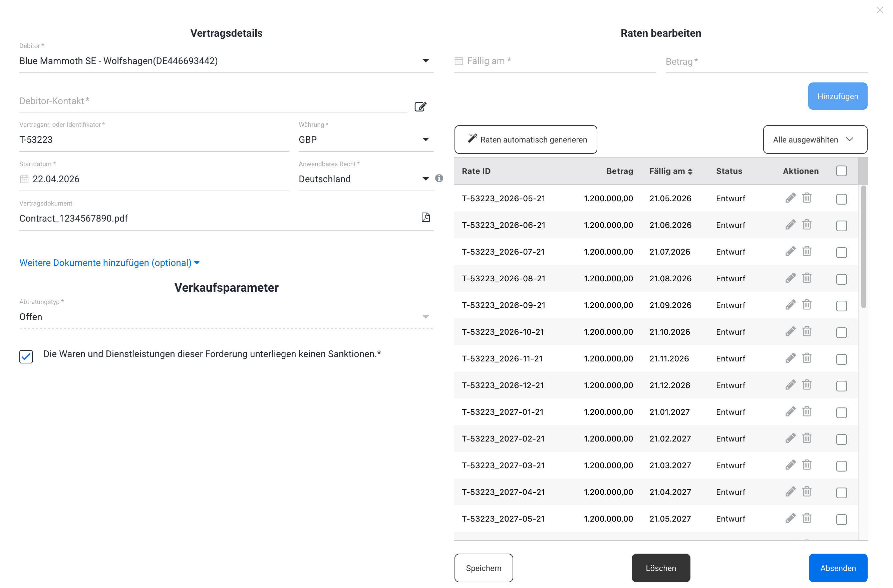Edit rate T-53223_2026-11-21 via pencil icon
893x588 pixels.
790,358
